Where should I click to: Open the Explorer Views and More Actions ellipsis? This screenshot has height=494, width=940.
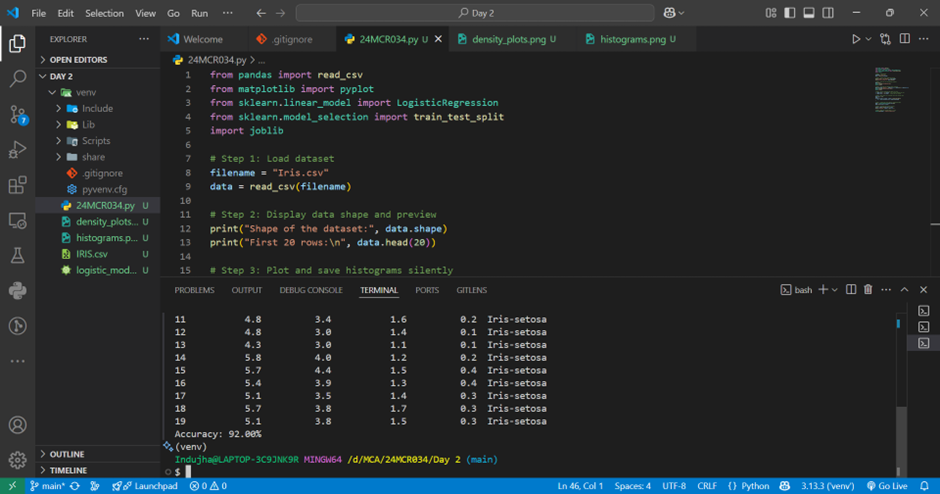[x=144, y=39]
